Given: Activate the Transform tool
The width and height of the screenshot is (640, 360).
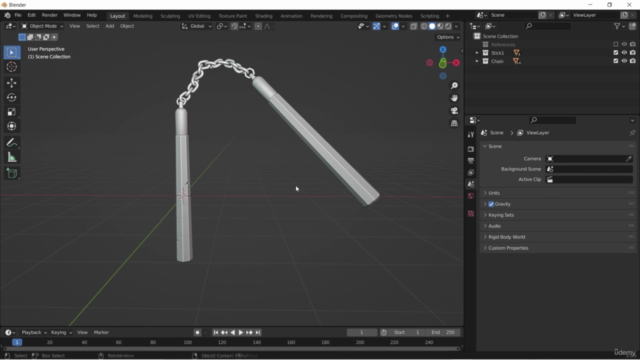Looking at the screenshot, I should point(11,126).
